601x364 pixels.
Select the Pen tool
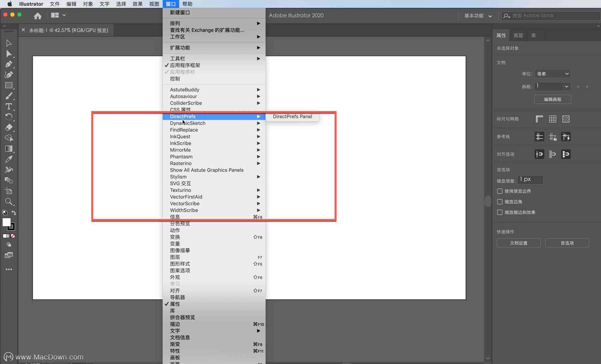click(x=9, y=64)
